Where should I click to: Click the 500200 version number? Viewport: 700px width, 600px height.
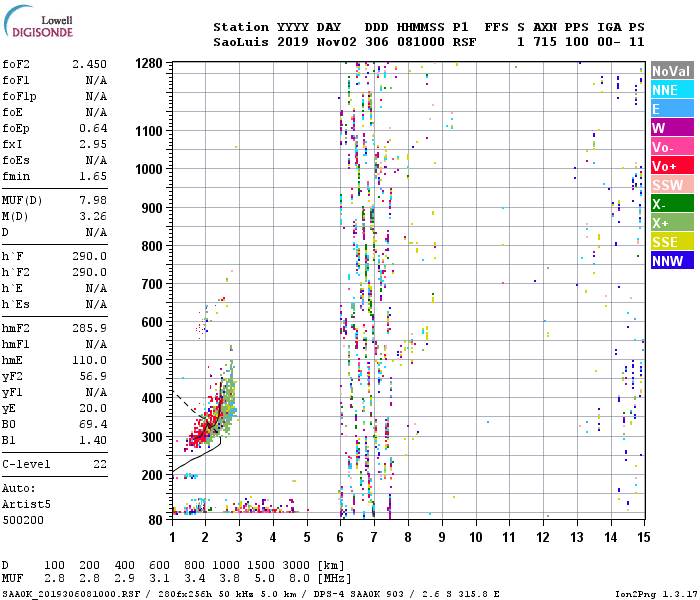[x=23, y=521]
